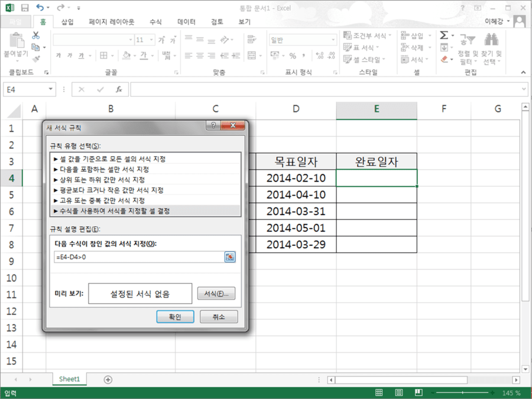Add a new sheet with plus icon
This screenshot has width=532, height=399.
click(108, 379)
